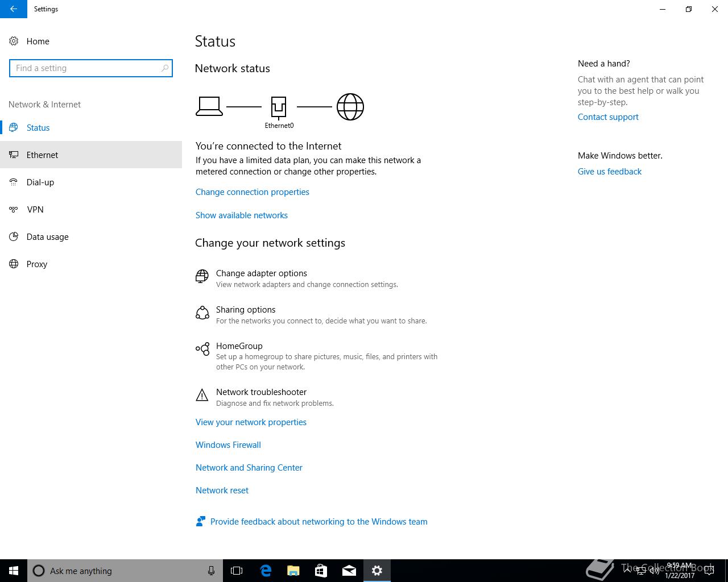Screen dimensions: 728x582
Task: Select the Data usage icon in sidebar
Action: (14, 236)
